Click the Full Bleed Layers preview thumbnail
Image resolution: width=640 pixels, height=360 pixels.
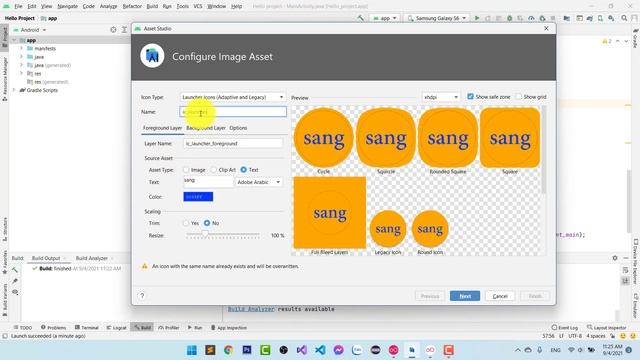tap(330, 213)
